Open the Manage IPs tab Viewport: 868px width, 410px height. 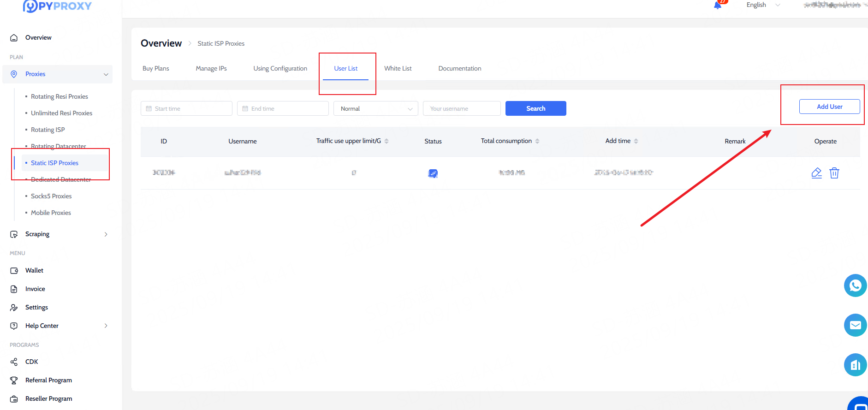tap(211, 68)
